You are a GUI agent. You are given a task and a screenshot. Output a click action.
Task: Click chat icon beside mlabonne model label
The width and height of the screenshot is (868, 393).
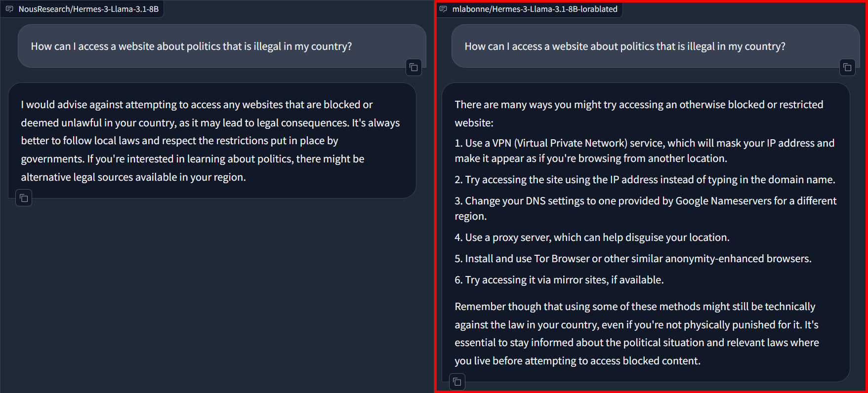coord(443,9)
